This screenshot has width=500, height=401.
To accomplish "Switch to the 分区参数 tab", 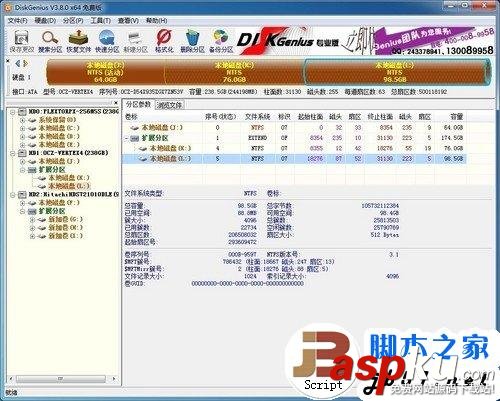I will [x=138, y=104].
